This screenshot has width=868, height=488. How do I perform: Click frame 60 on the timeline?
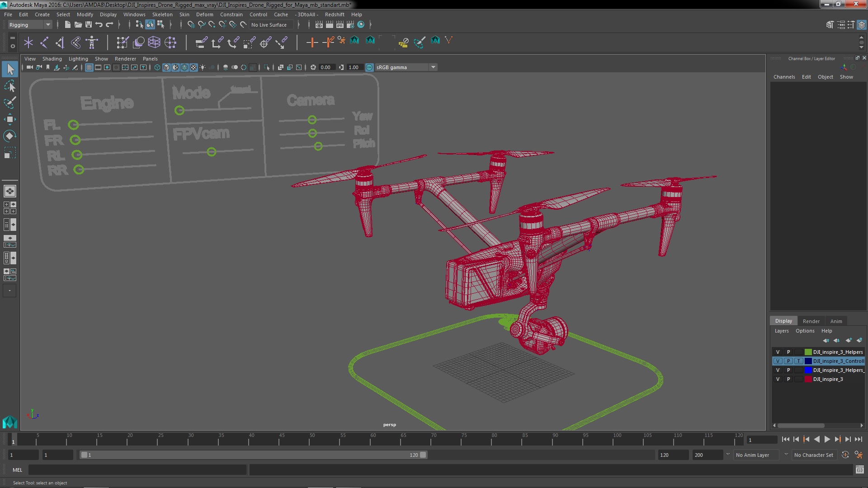point(373,440)
